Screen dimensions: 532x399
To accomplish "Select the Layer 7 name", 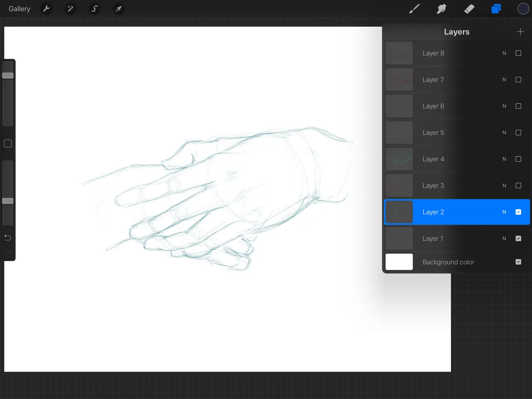I will 433,79.
